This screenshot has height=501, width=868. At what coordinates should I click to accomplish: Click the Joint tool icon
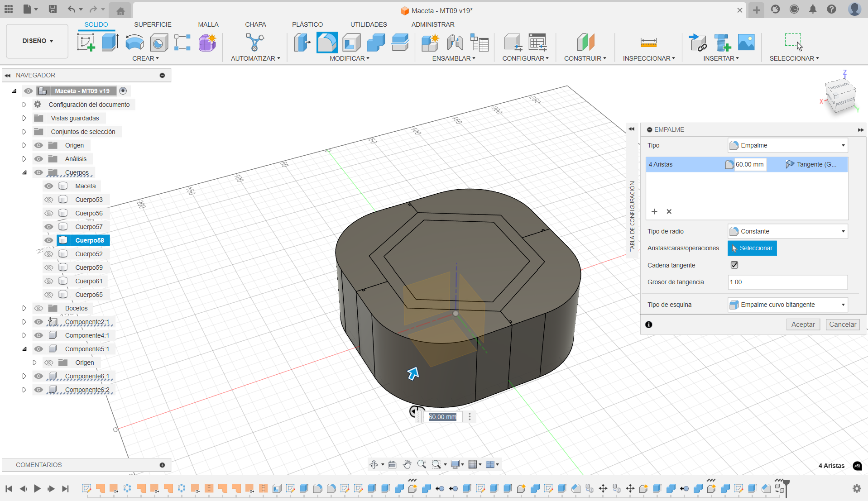coord(455,43)
